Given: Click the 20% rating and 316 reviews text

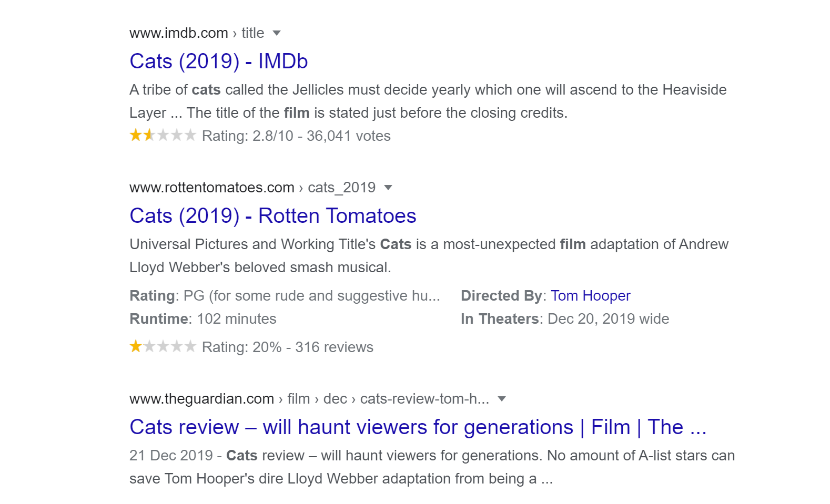Looking at the screenshot, I should click(x=288, y=347).
